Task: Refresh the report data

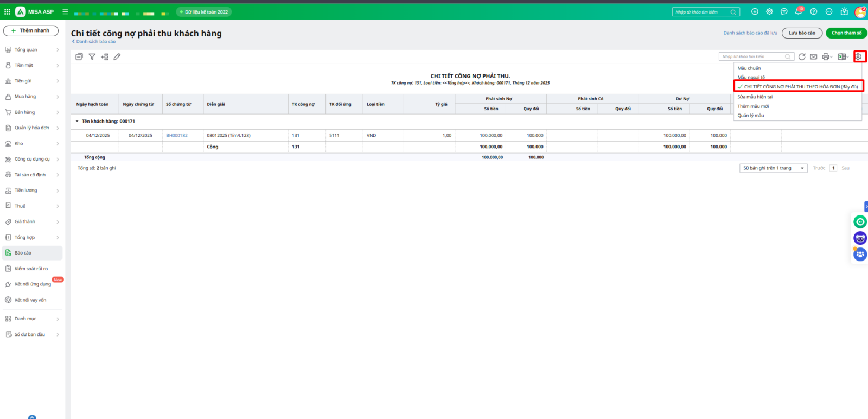Action: click(x=802, y=56)
